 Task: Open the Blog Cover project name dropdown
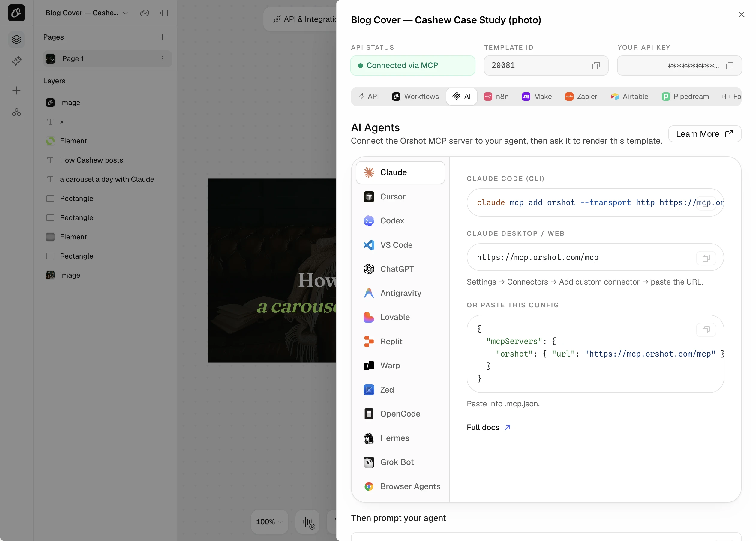(x=87, y=13)
